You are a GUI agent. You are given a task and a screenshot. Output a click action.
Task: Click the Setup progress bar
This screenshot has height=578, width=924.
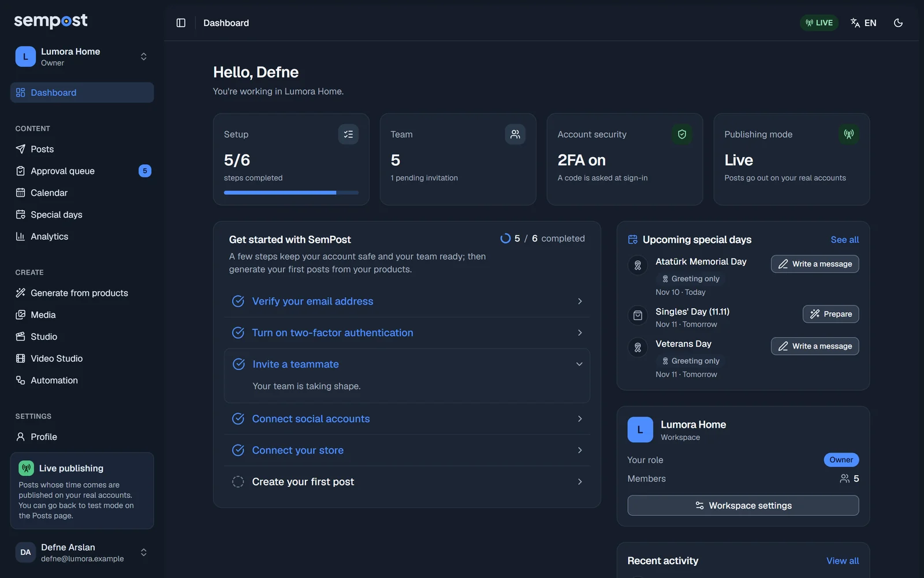[x=291, y=192]
